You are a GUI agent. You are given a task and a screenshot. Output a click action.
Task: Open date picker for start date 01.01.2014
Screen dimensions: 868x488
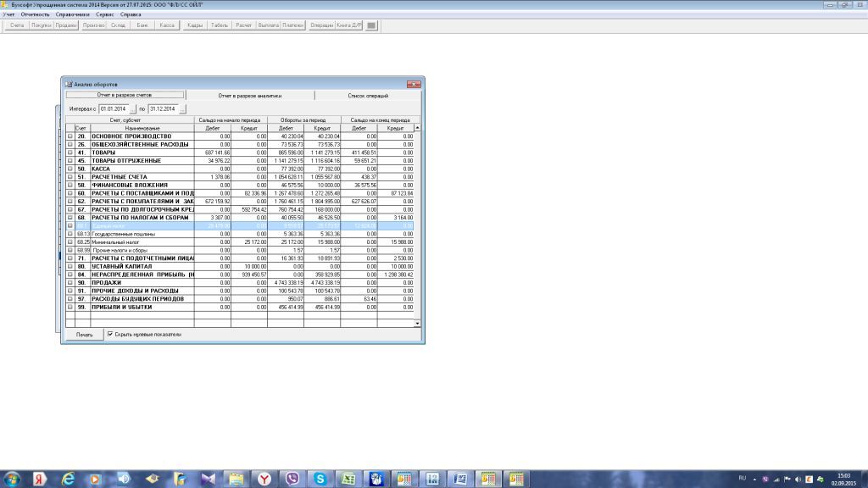tap(132, 109)
